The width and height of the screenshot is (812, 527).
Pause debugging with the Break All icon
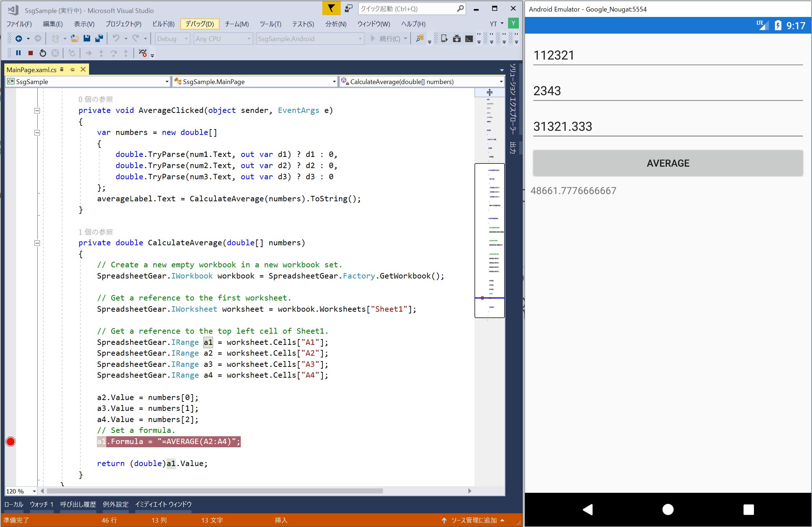tap(18, 53)
